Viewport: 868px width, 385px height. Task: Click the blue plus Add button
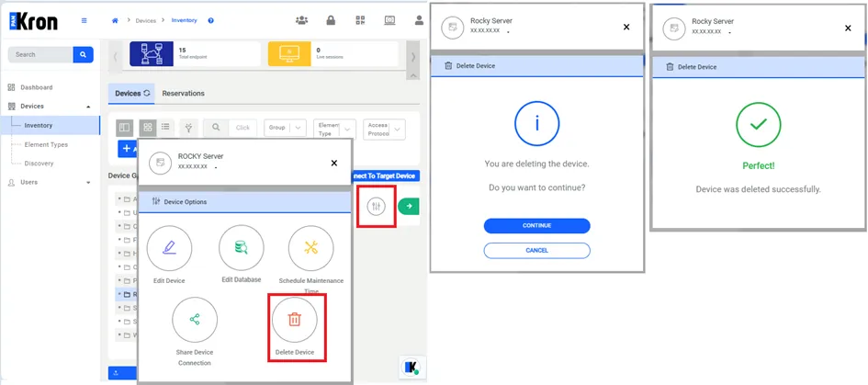pos(128,149)
